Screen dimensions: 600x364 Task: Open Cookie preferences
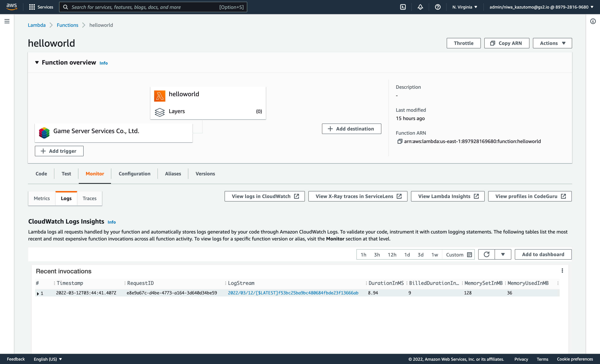[575, 359]
